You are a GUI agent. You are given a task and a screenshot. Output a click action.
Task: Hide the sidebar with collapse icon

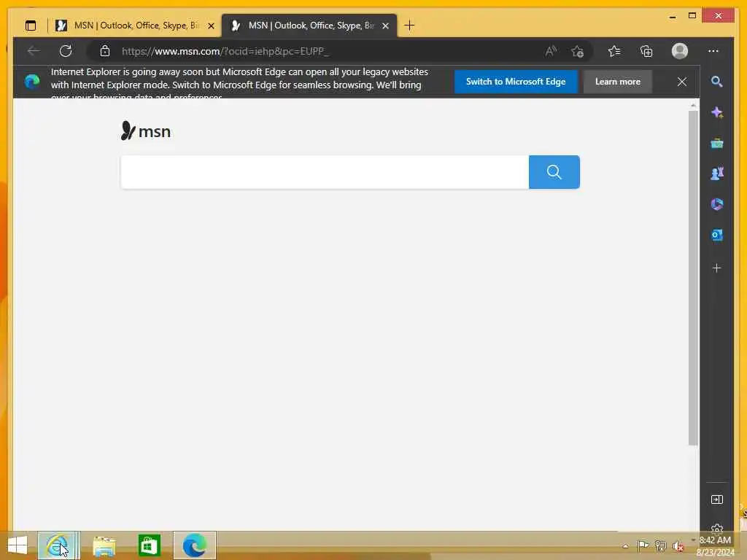(716, 499)
